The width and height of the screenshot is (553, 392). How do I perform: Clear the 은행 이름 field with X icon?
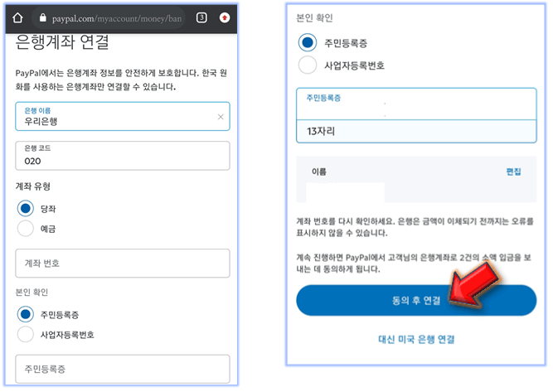(x=221, y=117)
